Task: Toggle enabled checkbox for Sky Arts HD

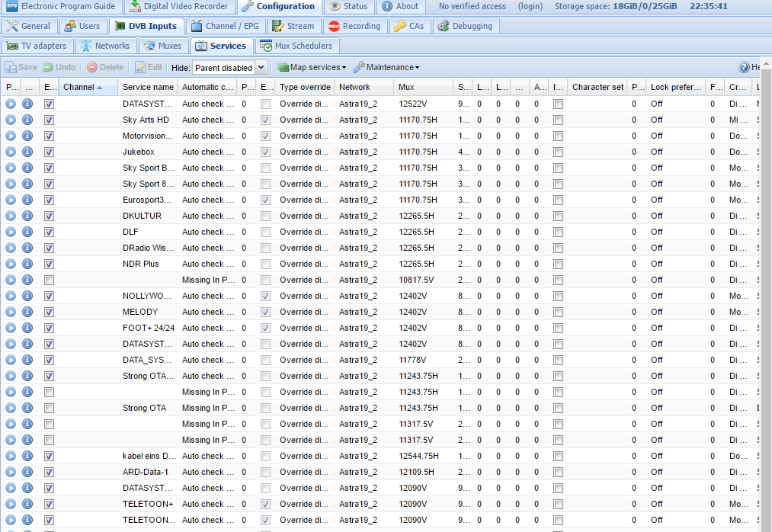Action: pos(49,120)
